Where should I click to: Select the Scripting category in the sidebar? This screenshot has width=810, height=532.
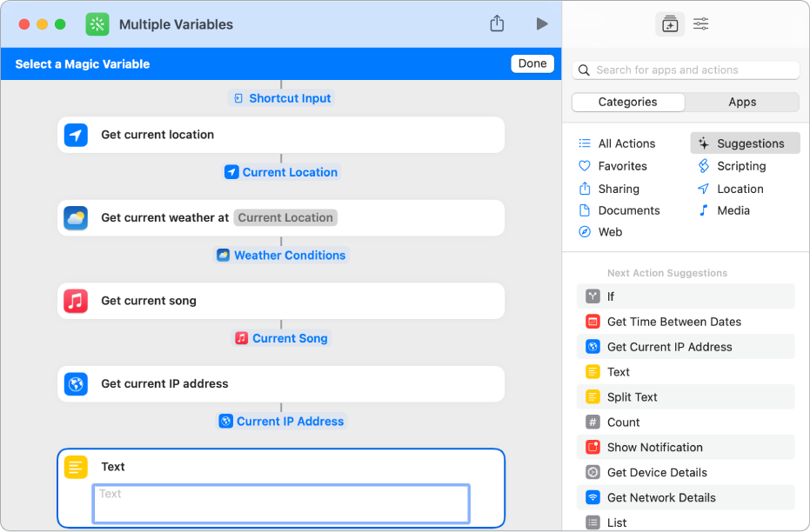pos(740,166)
